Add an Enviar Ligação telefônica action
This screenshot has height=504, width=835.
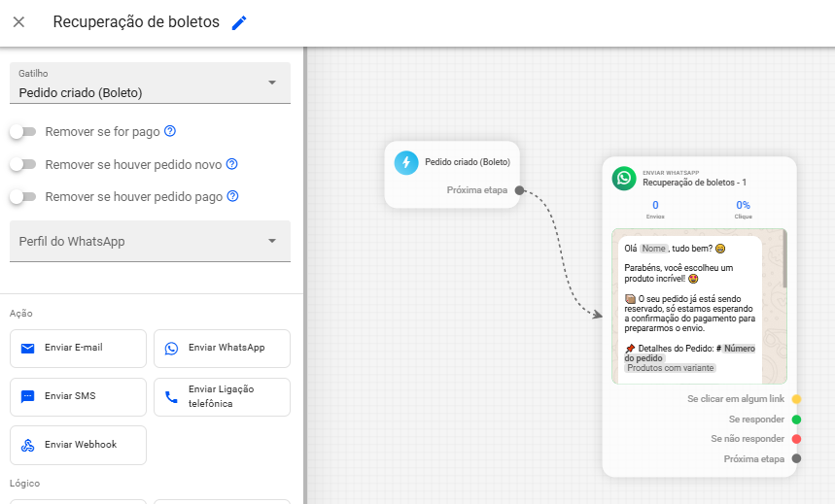point(222,396)
